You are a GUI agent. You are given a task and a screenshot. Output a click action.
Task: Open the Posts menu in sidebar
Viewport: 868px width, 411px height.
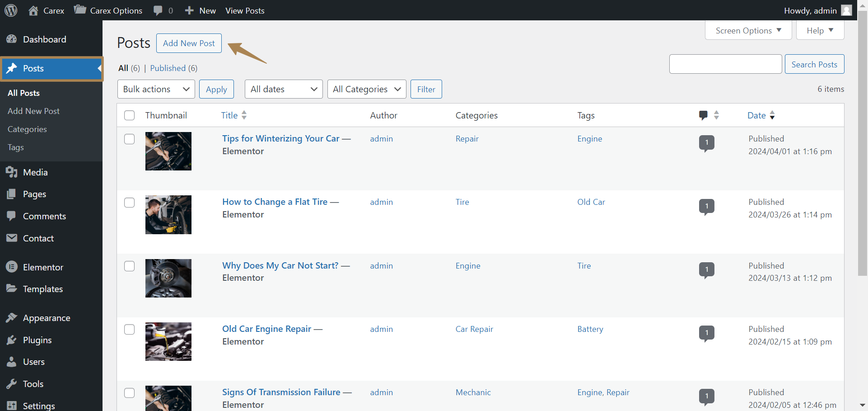click(51, 68)
